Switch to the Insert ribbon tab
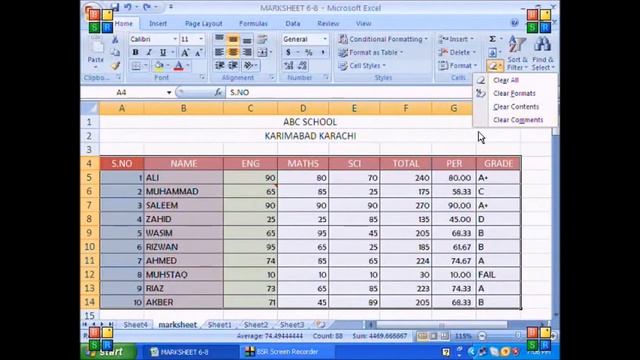This screenshot has height=360, width=640. click(x=158, y=24)
